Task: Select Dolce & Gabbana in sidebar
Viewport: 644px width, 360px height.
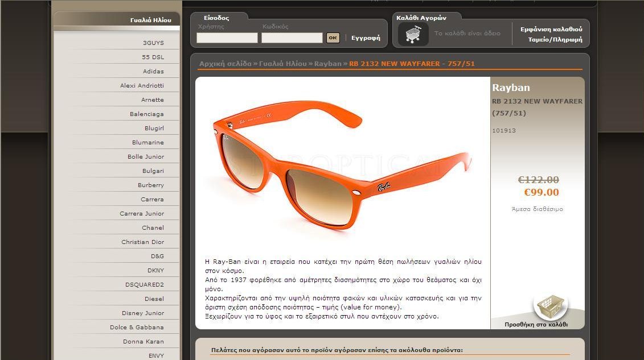Action: click(137, 328)
